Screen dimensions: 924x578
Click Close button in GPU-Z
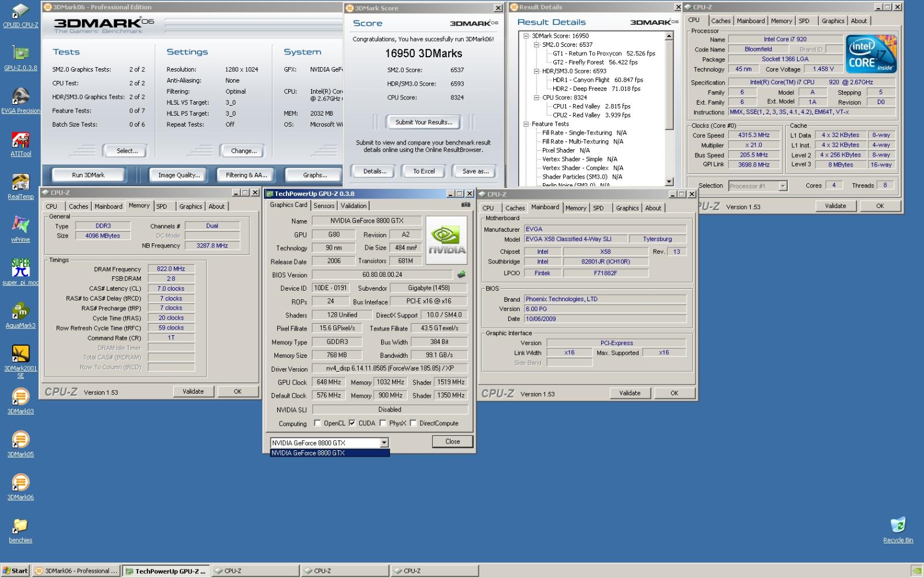tap(453, 442)
